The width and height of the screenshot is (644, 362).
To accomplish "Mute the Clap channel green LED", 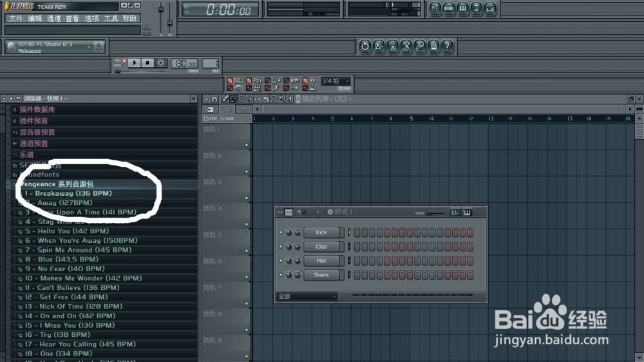I will tap(281, 247).
